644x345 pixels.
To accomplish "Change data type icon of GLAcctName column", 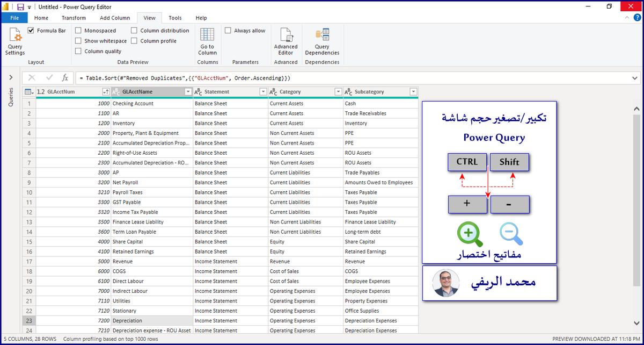I will (116, 92).
